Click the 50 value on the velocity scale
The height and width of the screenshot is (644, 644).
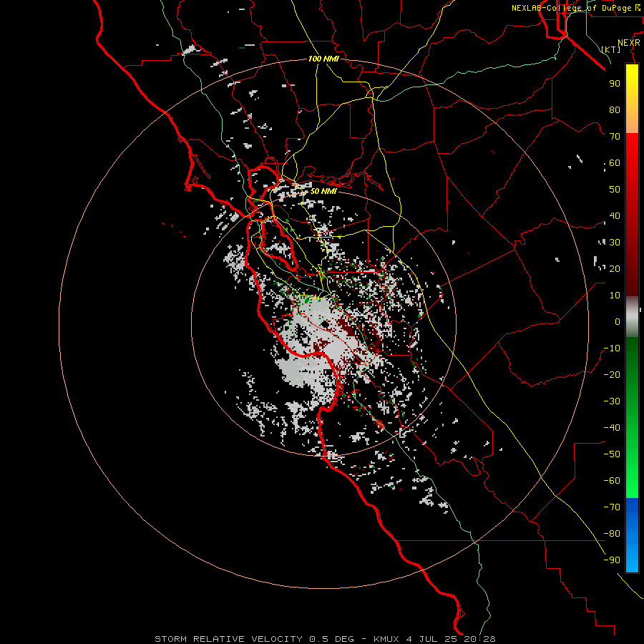[x=615, y=190]
